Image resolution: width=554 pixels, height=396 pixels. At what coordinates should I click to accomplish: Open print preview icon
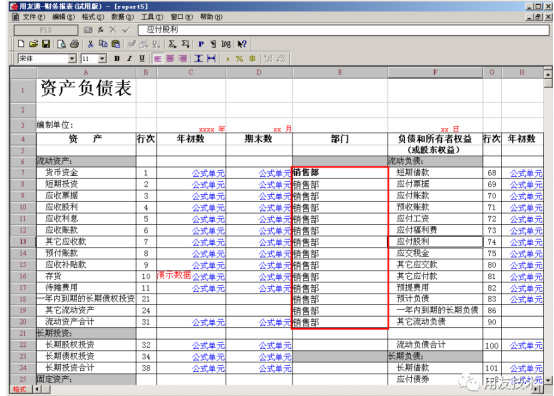[61, 44]
